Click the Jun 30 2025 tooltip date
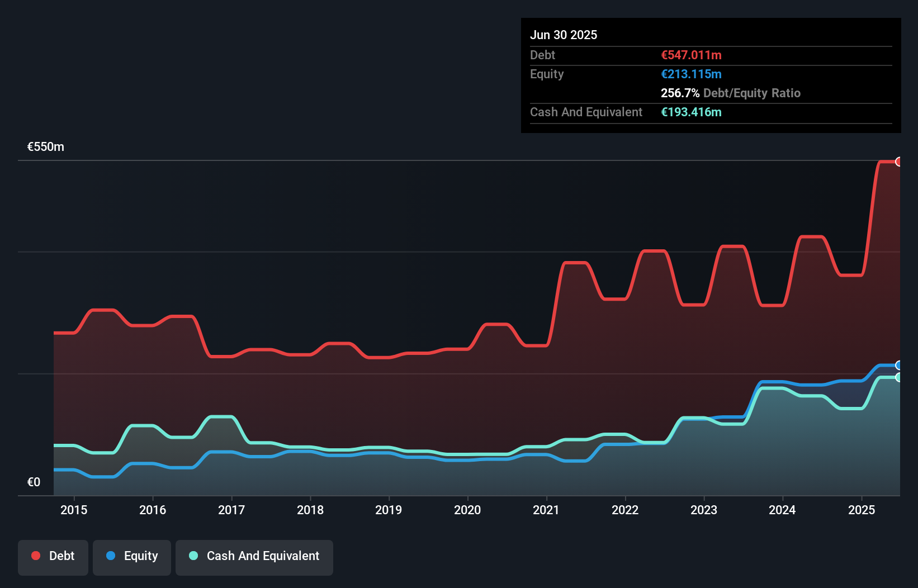918x588 pixels. (x=564, y=35)
